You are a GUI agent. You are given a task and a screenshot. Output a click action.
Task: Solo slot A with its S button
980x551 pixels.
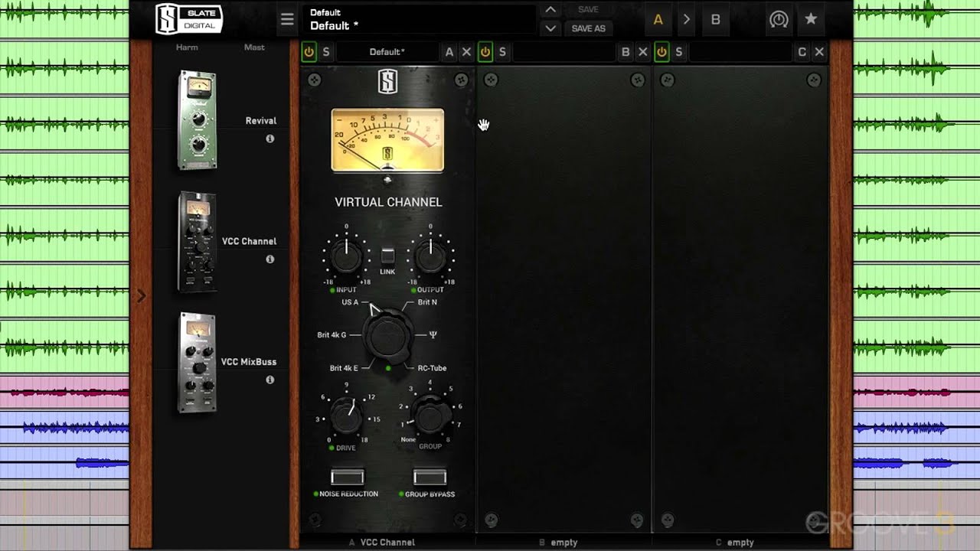point(326,52)
